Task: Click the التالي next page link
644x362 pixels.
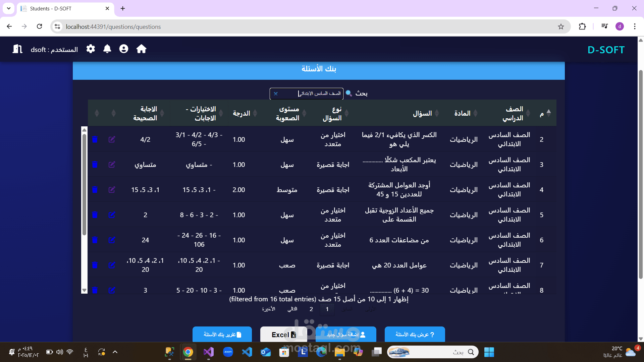Action: point(292,309)
